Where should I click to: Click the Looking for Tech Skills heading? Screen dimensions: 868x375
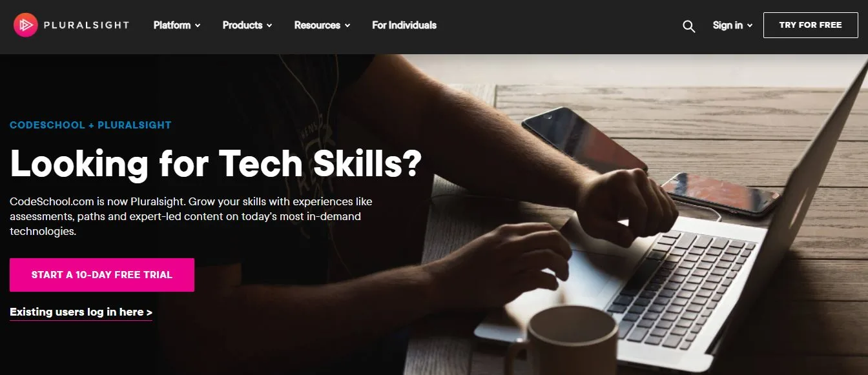tap(216, 163)
